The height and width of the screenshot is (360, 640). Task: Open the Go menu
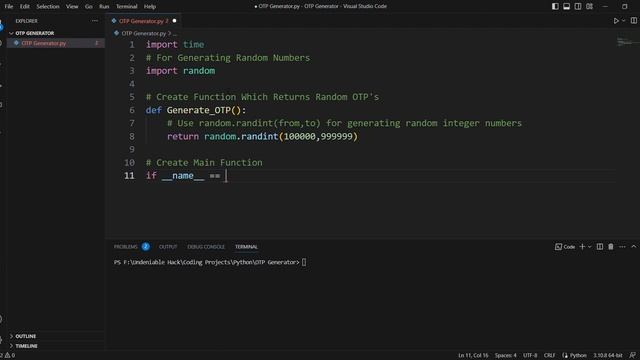pyautogui.click(x=89, y=6)
